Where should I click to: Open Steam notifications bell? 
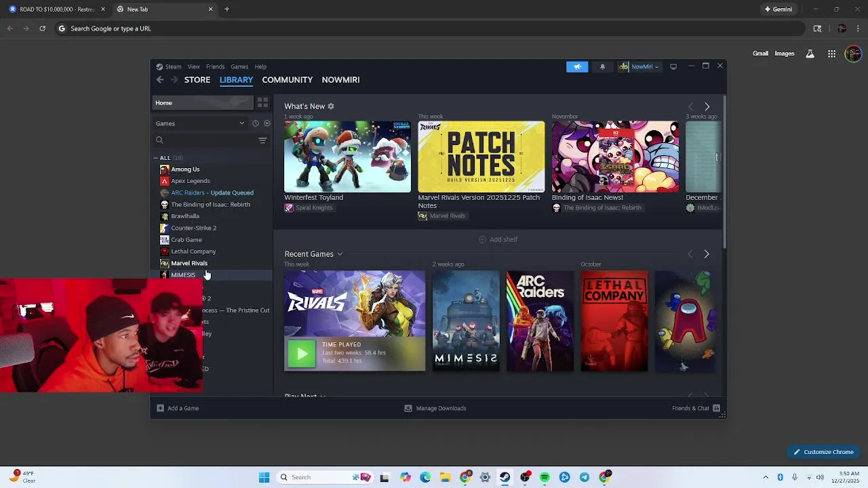[x=602, y=66]
